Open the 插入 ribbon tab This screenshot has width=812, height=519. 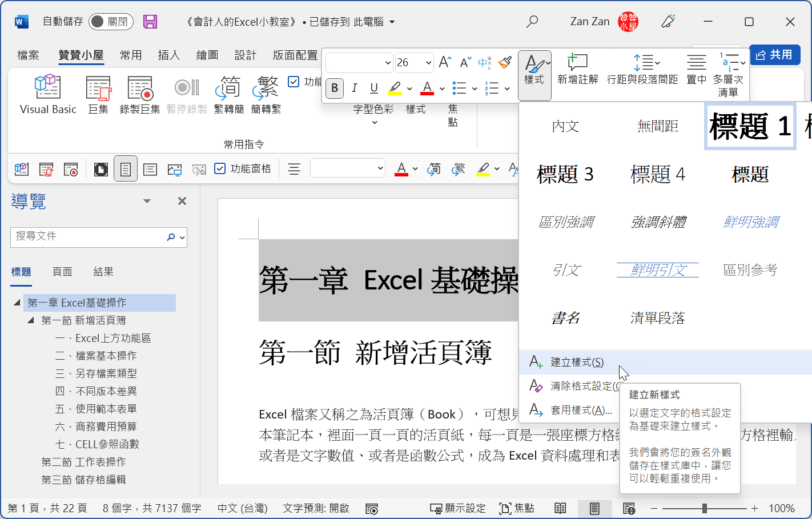169,55
